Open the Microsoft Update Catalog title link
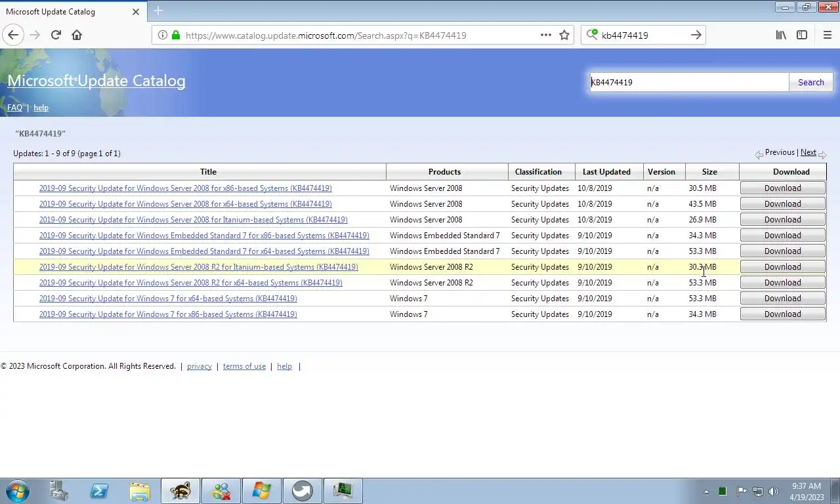840x504 pixels. (x=96, y=81)
